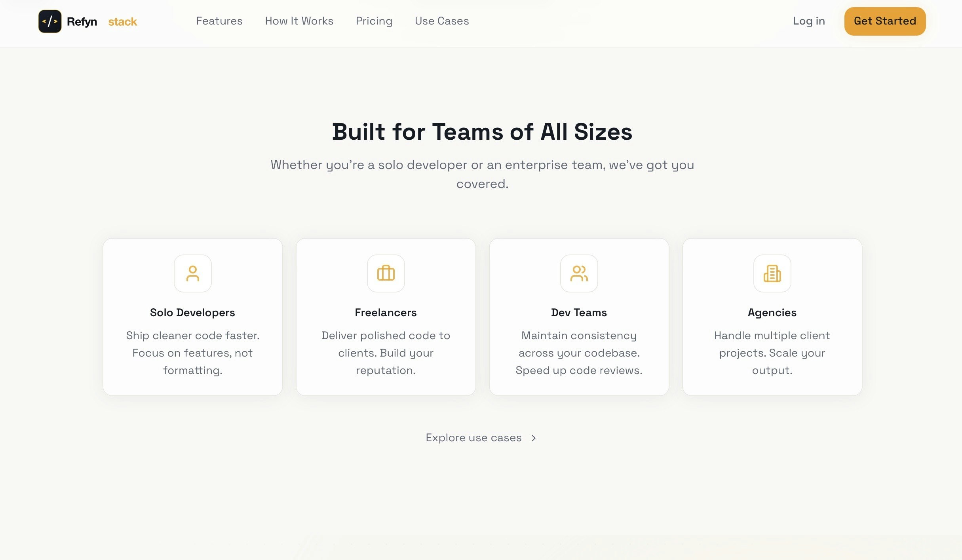Click the Refynstack code logo icon
Image resolution: width=962 pixels, height=560 pixels.
click(49, 21)
